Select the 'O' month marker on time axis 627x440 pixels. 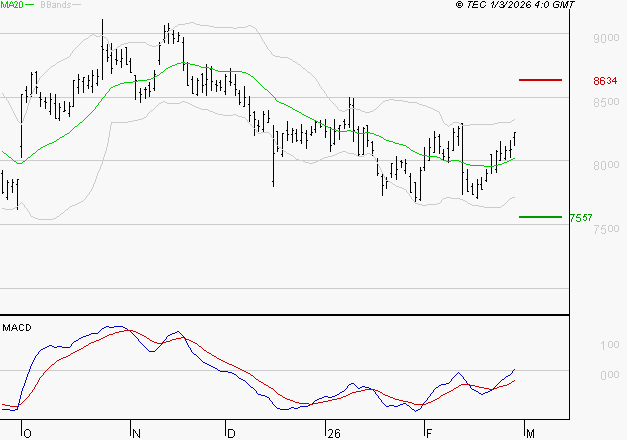26,433
